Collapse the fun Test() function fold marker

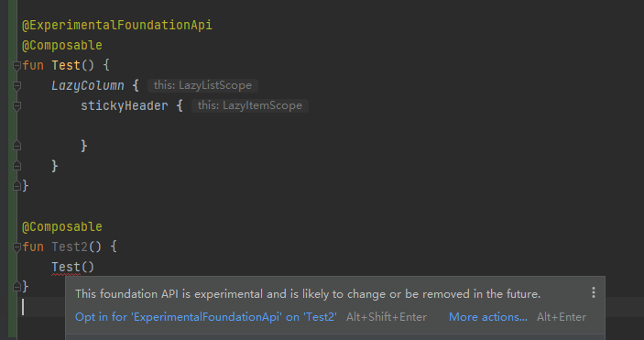(x=16, y=65)
